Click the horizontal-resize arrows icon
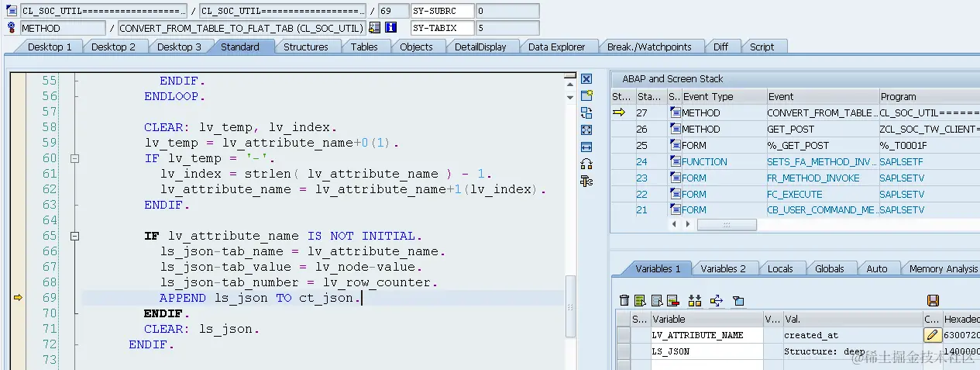Viewport: 980px width, 370px height. pyautogui.click(x=586, y=147)
